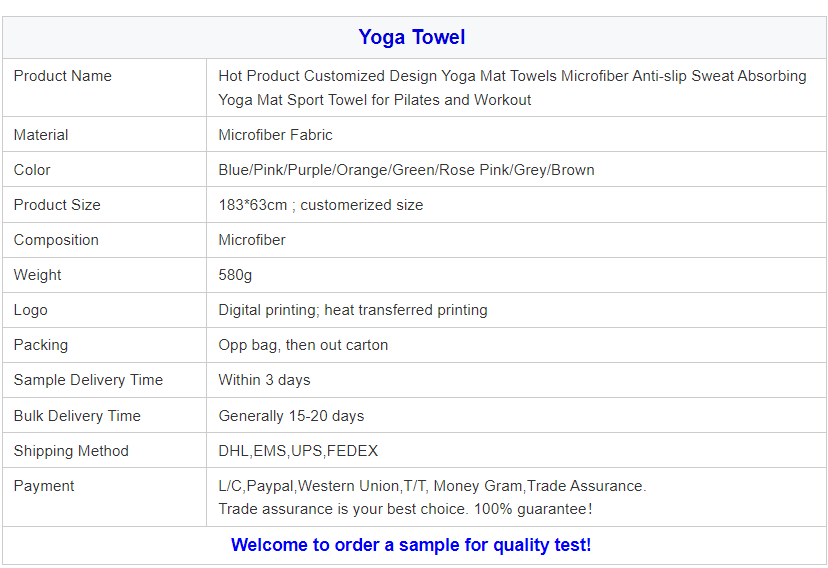Select the L/C,Paypal,Western Union payment line
This screenshot has height=568, width=828.
click(x=432, y=486)
